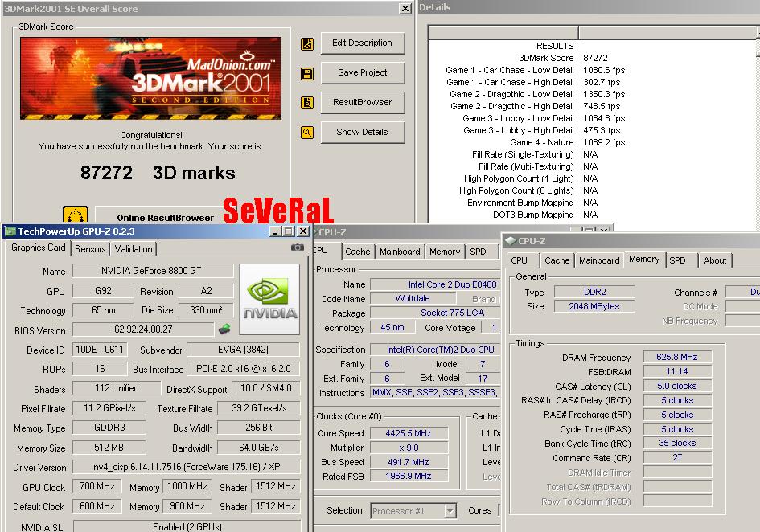
Task: Click the GPU-Z title bar icon
Action: (x=10, y=231)
